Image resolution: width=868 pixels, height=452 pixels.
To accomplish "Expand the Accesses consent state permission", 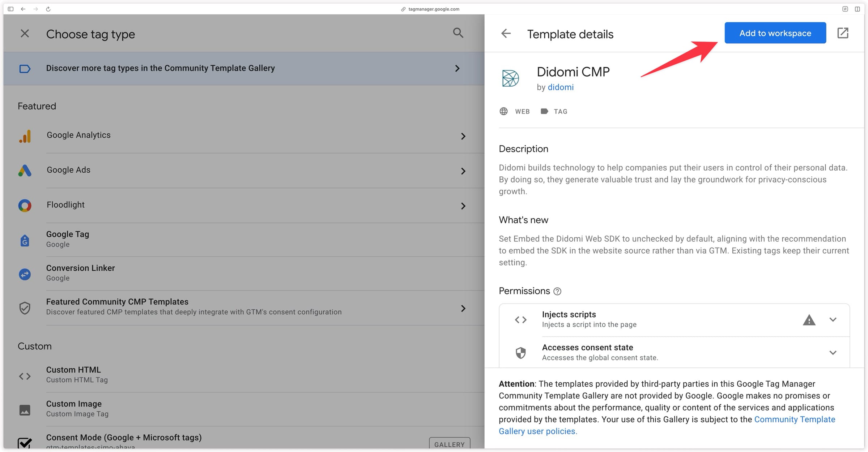I will tap(833, 353).
